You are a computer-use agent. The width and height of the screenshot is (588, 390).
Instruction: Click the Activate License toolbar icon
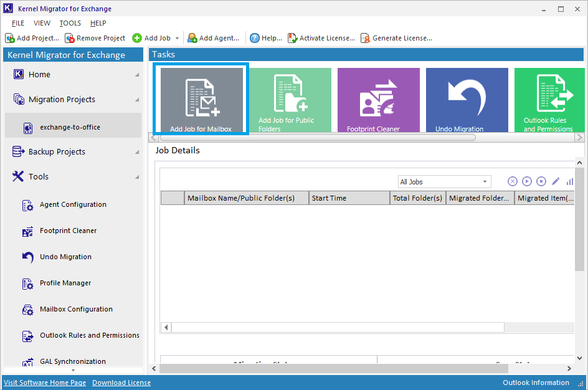point(293,38)
